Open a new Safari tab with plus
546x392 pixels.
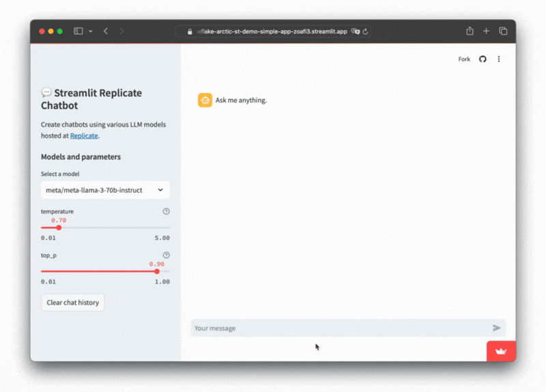487,31
